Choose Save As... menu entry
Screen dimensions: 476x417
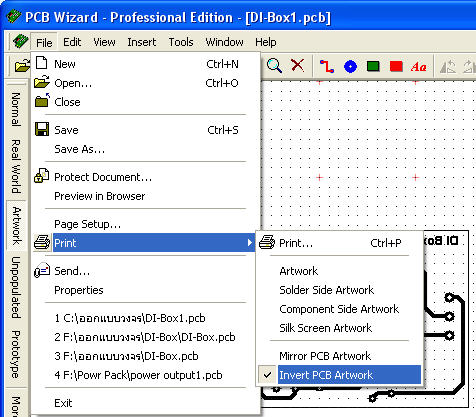point(146,149)
